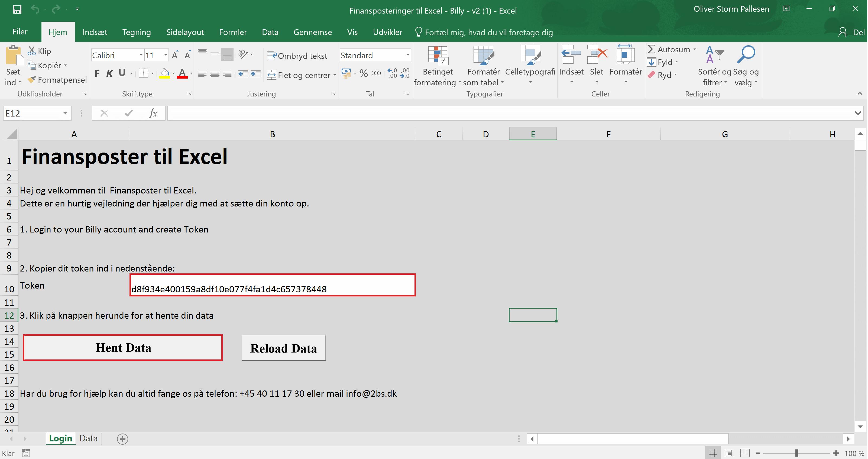Click the zoom slider handle
Screen dimensions: 868x459
tap(796, 453)
